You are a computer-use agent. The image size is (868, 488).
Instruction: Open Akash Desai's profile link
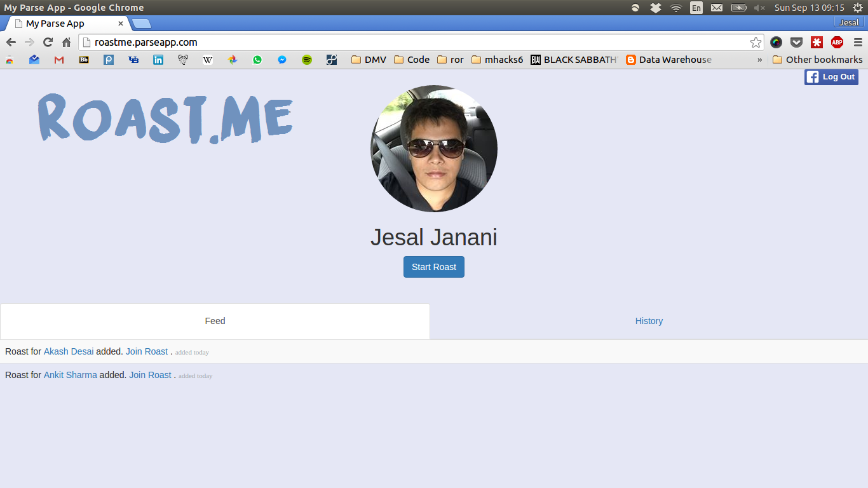(x=69, y=351)
